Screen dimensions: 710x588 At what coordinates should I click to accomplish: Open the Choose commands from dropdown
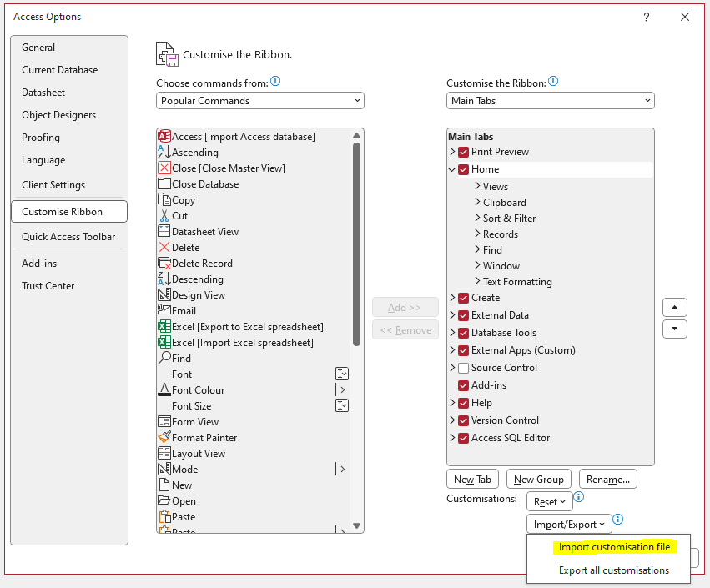(260, 100)
